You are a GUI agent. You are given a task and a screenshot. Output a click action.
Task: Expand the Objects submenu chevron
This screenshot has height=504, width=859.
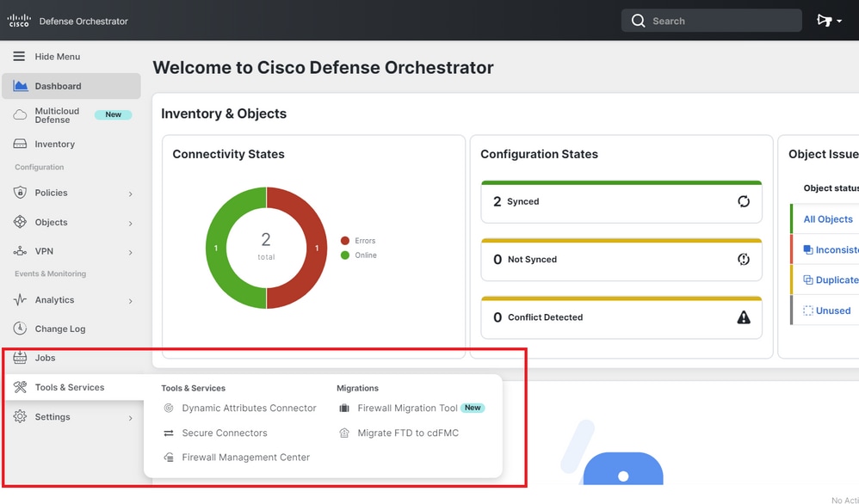pos(130,224)
